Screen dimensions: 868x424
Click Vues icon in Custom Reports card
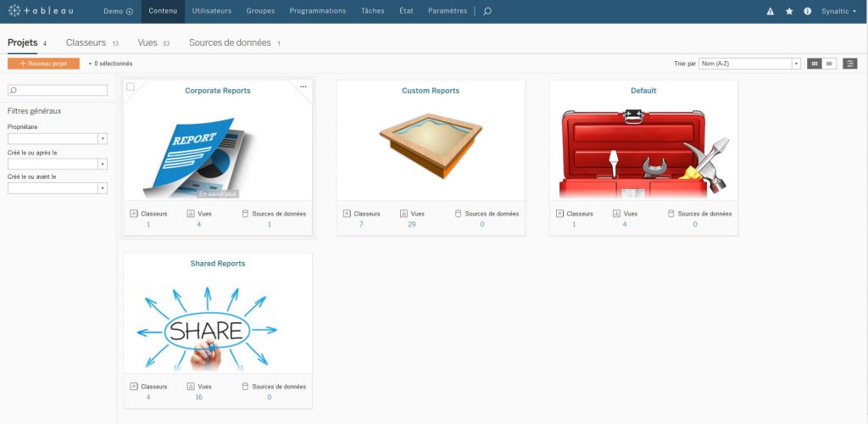(x=403, y=214)
